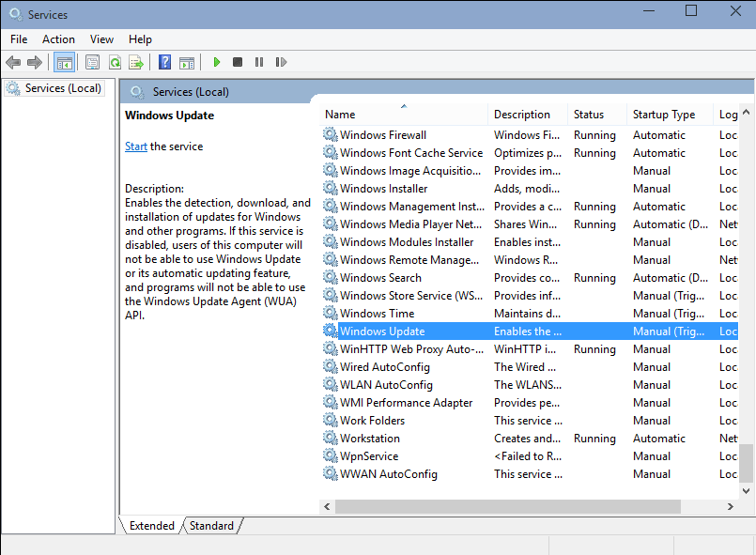Click Manual startup type of Work Folders

pyautogui.click(x=652, y=421)
